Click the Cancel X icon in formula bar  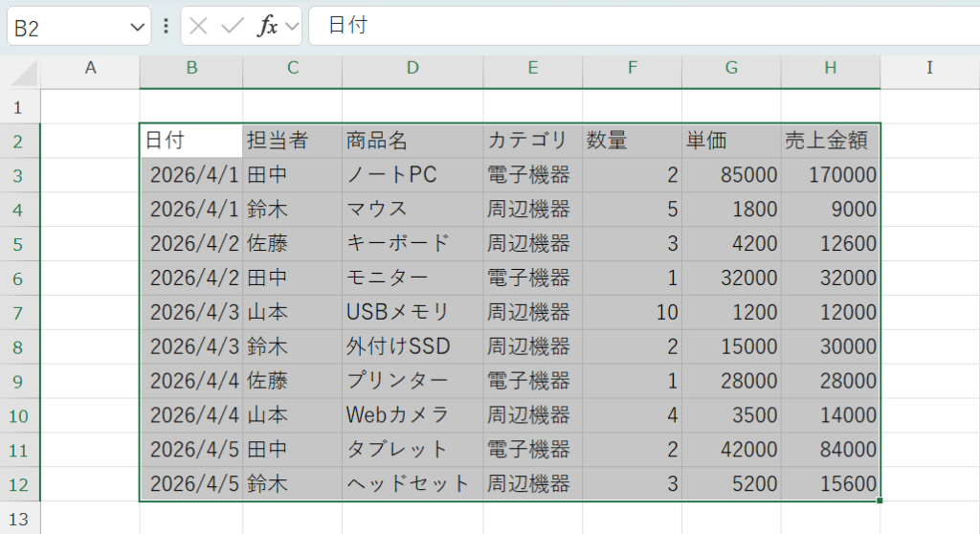(198, 26)
